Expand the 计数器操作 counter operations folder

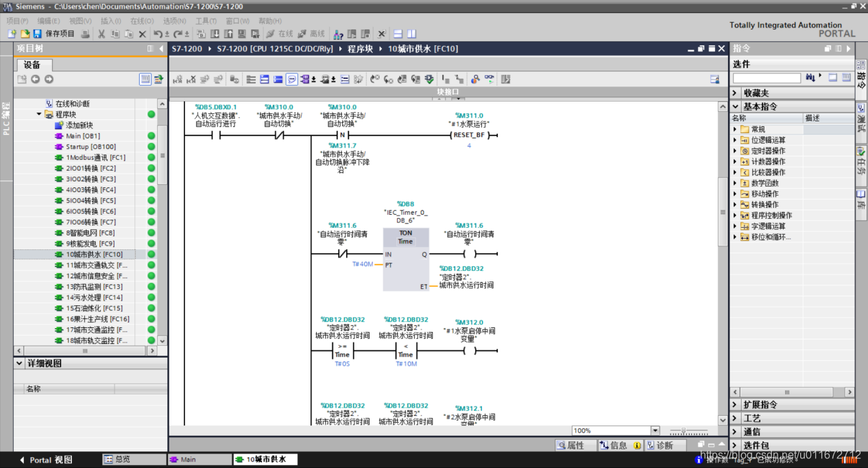pos(735,161)
